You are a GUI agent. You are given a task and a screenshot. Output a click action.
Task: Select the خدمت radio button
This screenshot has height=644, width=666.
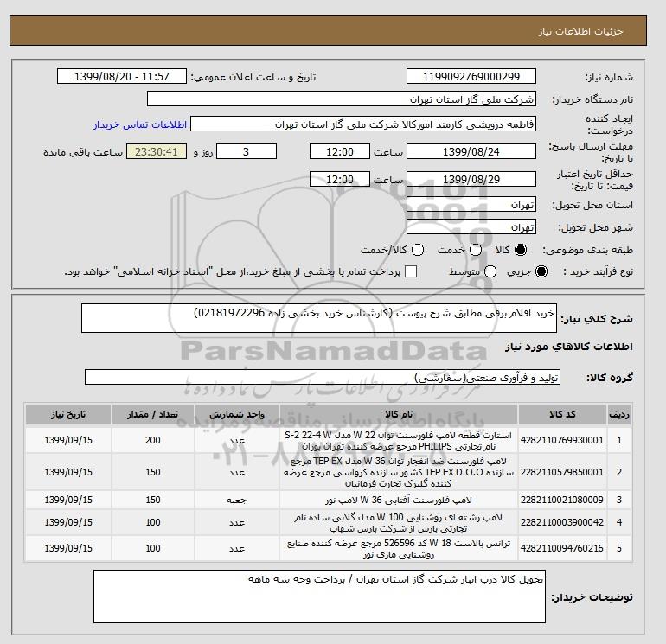point(476,250)
